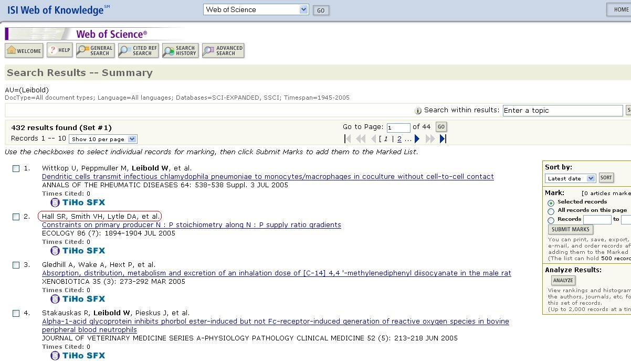631x364 pixels.
Task: Jump to last results page arrow
Action: click(x=443, y=139)
